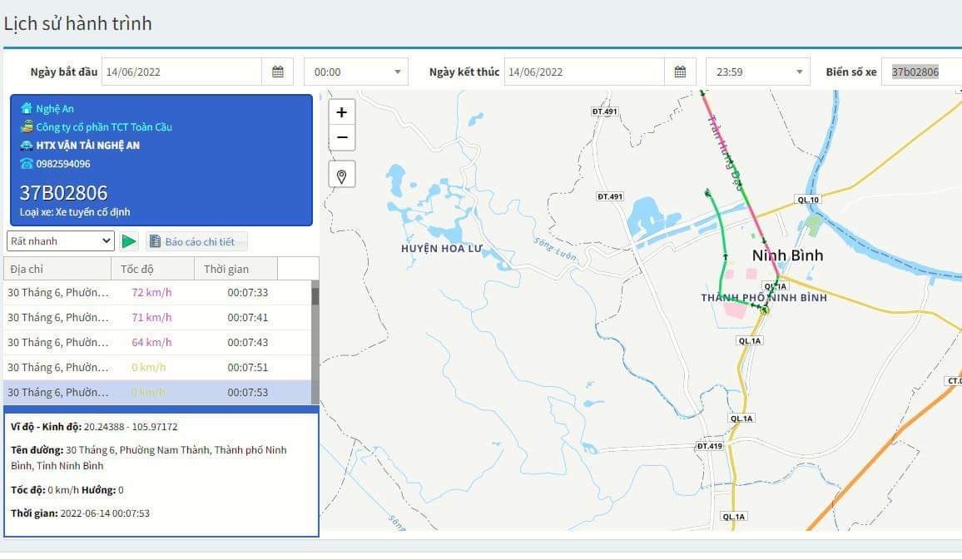This screenshot has width=962, height=560.
Task: Click the map location pin button
Action: 342,176
